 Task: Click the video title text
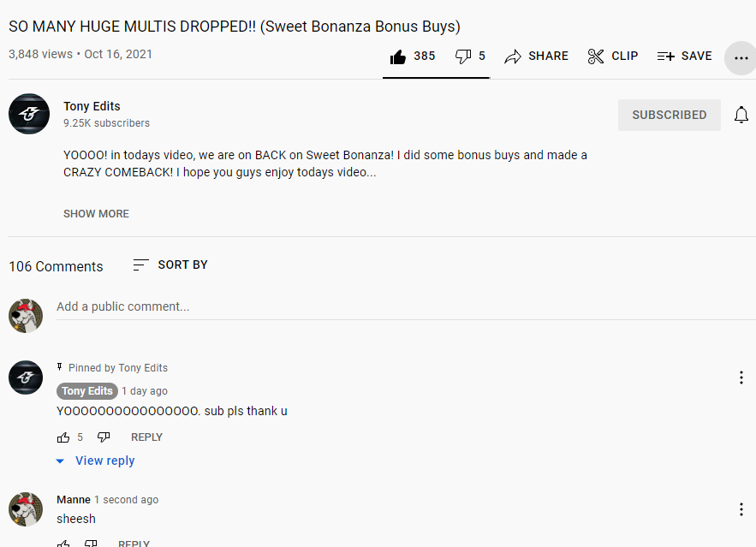[x=235, y=27]
